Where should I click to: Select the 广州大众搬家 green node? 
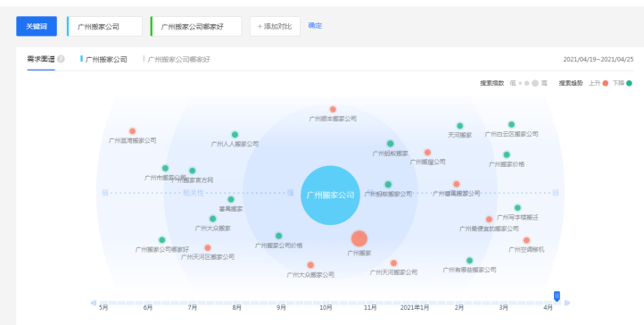tap(213, 219)
